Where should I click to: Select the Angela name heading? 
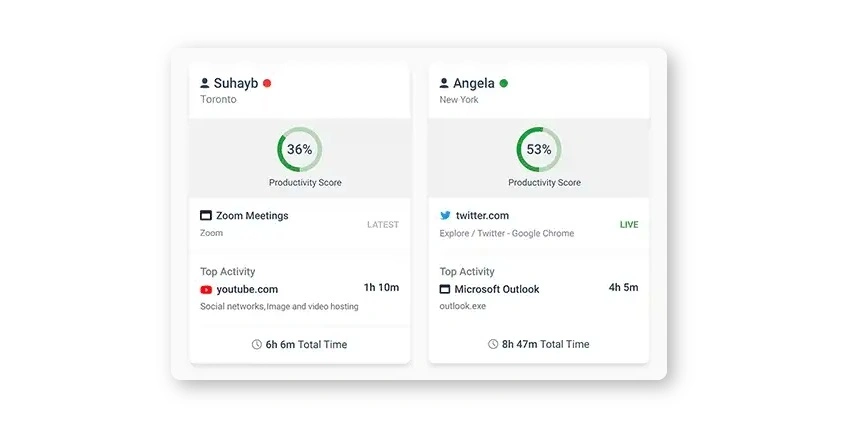click(x=474, y=84)
